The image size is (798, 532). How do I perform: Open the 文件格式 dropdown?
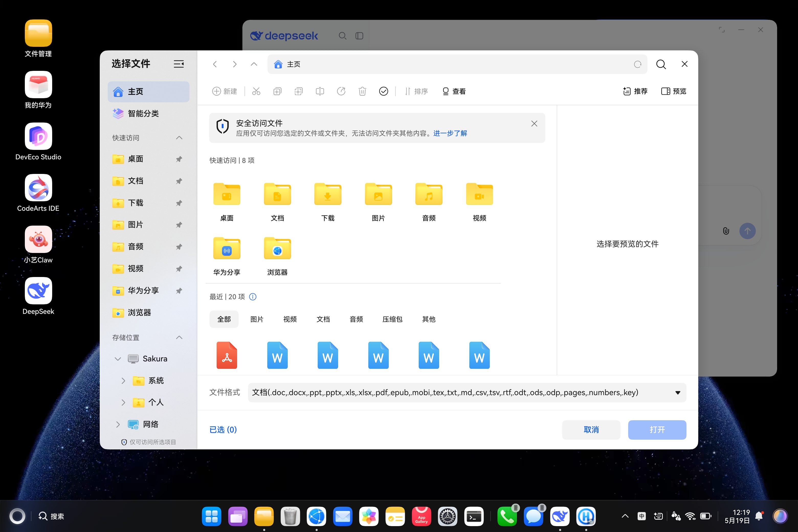[x=467, y=393]
